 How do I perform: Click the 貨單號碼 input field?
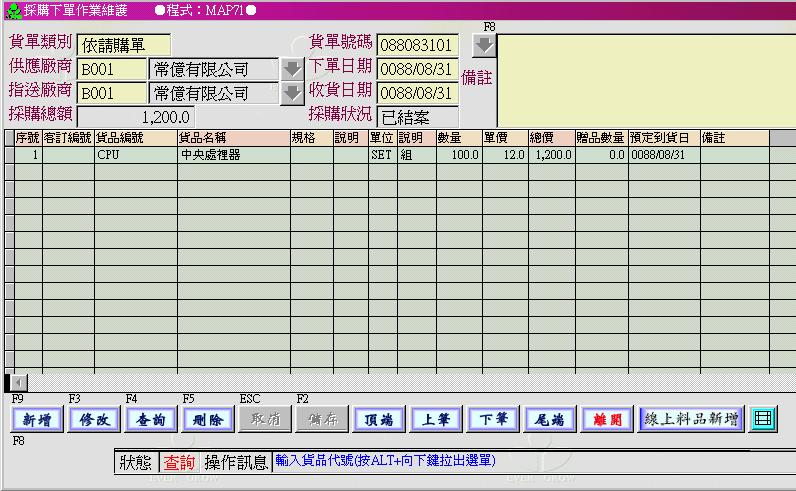click(x=417, y=45)
